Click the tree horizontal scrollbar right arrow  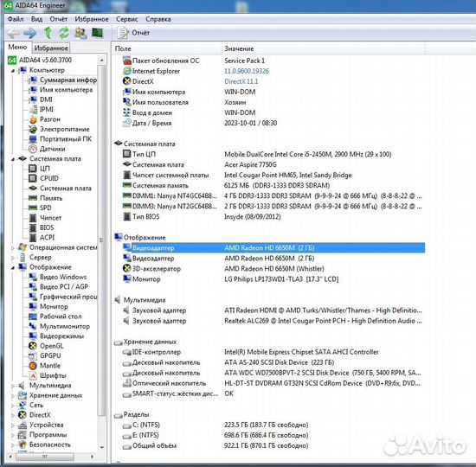click(x=92, y=457)
